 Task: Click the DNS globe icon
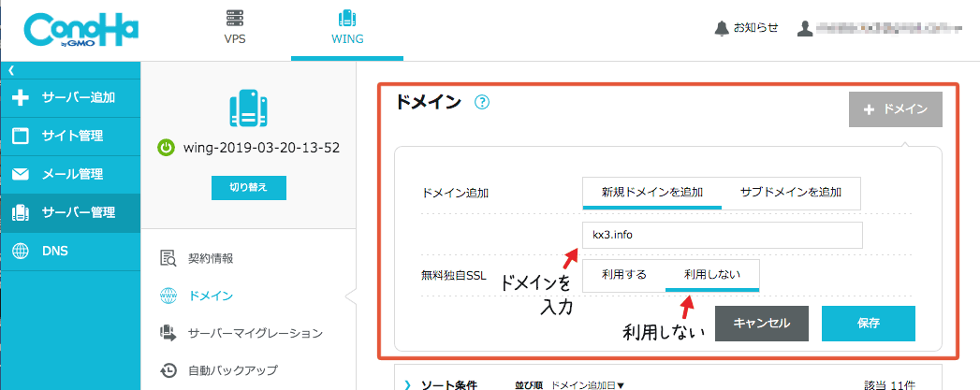22,252
